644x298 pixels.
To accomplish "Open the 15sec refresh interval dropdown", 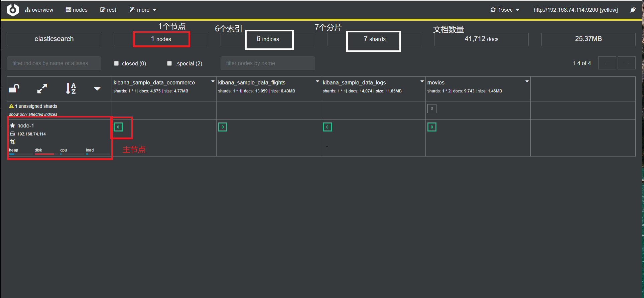I will click(x=505, y=10).
